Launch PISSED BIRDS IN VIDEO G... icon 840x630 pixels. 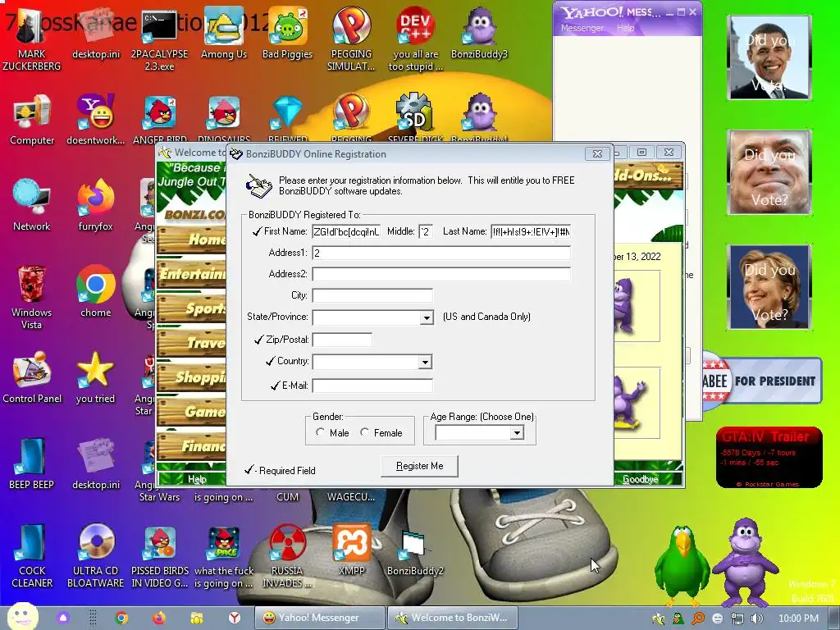point(160,557)
